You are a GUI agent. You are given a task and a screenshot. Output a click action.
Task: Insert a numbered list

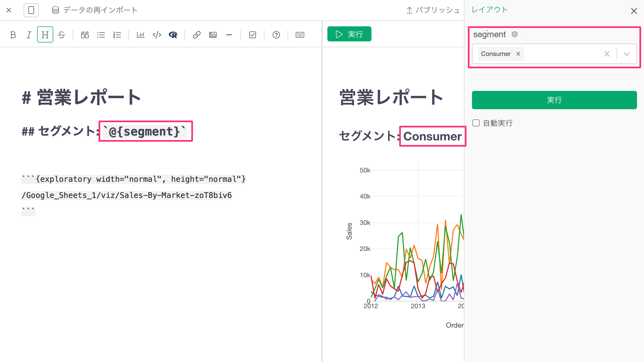(x=117, y=35)
